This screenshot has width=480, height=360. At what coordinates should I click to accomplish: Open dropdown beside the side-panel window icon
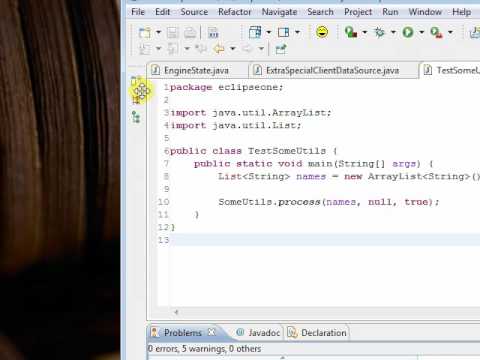[297, 32]
